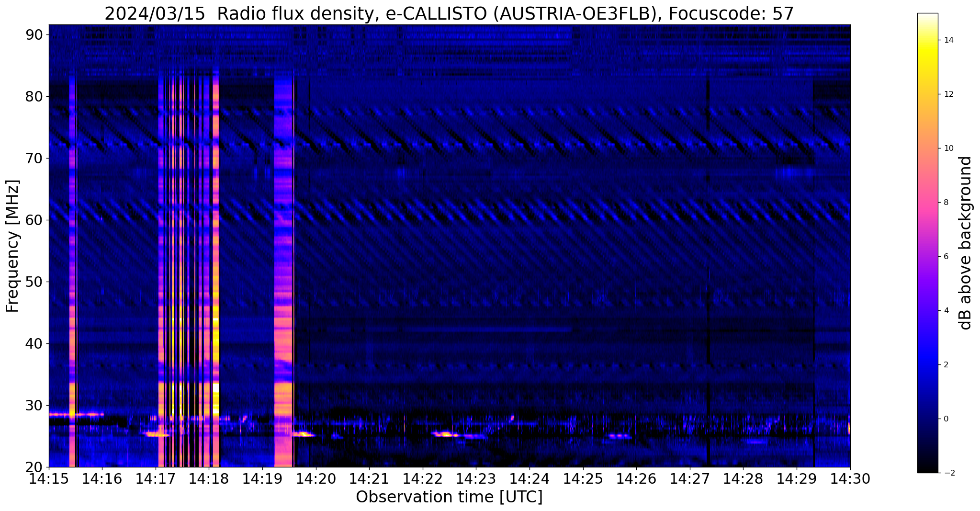Image resolution: width=980 pixels, height=511 pixels.
Task: Click the 70 MHz frequency tick label
Action: click(34, 158)
